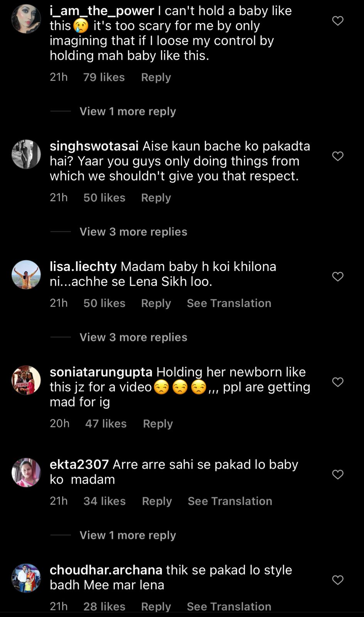This screenshot has height=617, width=364.
Task: Open i_am_the_power profile picture
Action: click(x=26, y=19)
